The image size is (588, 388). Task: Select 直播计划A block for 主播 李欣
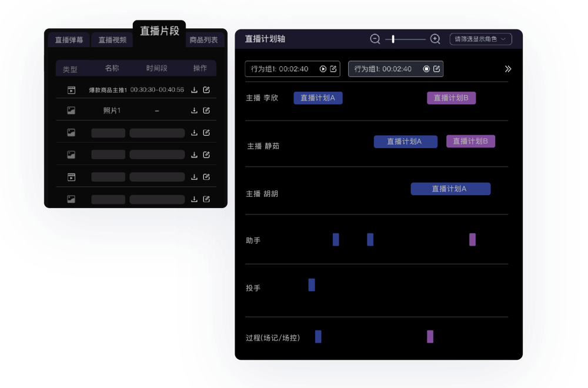(318, 98)
